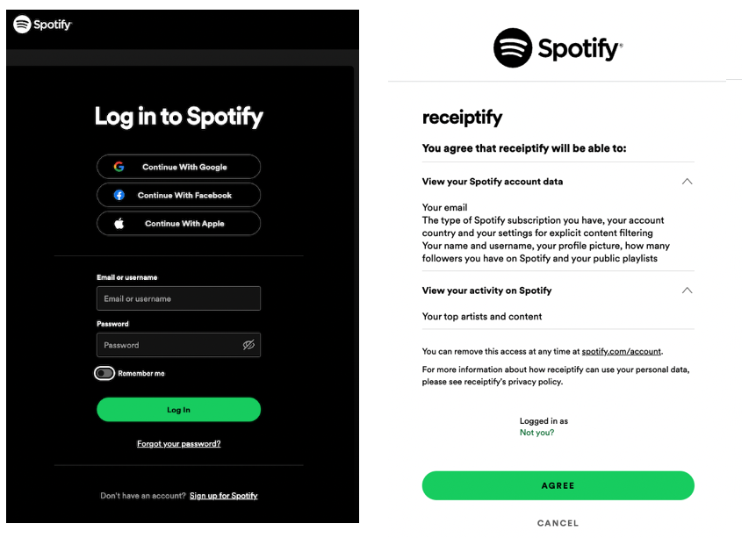Collapse 'View your activity on Spotify' section

pyautogui.click(x=687, y=291)
